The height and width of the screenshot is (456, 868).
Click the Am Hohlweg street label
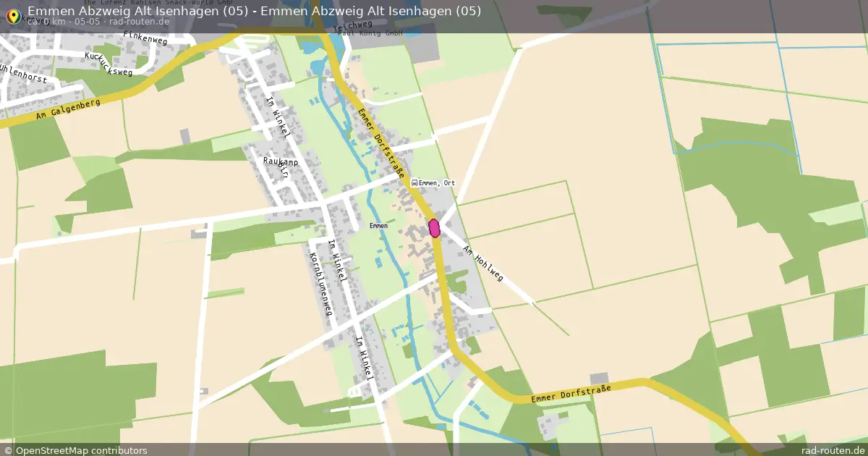click(482, 263)
